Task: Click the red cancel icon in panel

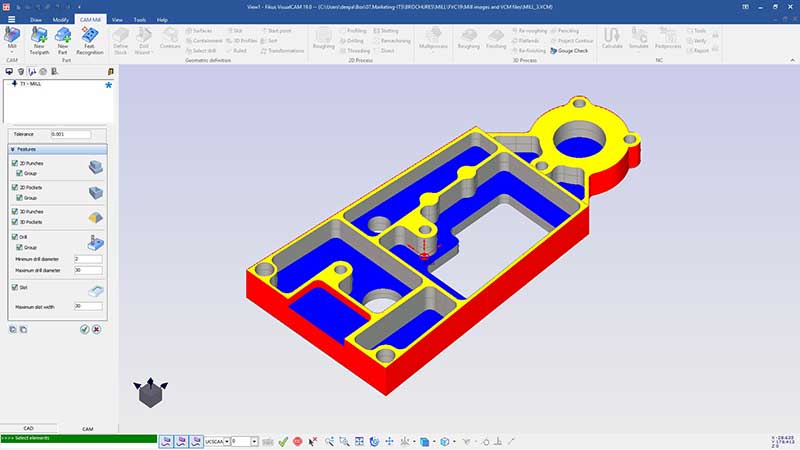Action: coord(97,329)
